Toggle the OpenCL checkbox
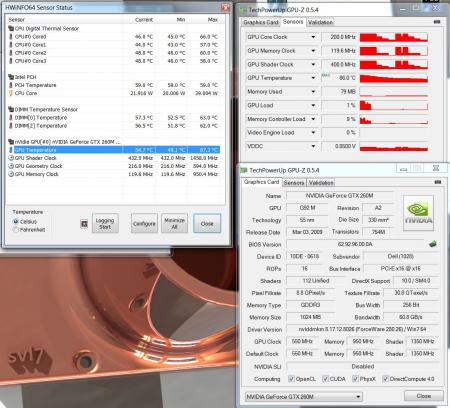Viewport: 450px width, 408px height. [291, 379]
